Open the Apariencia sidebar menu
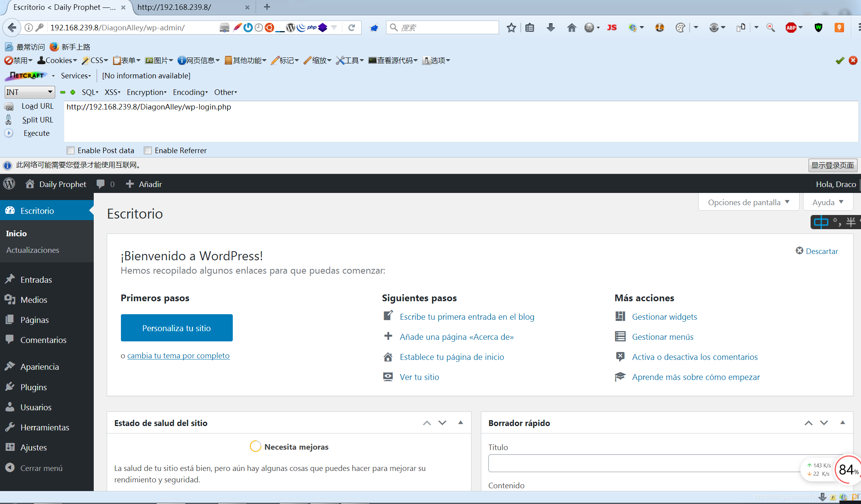Screen dimensions: 861x504 pos(39,367)
